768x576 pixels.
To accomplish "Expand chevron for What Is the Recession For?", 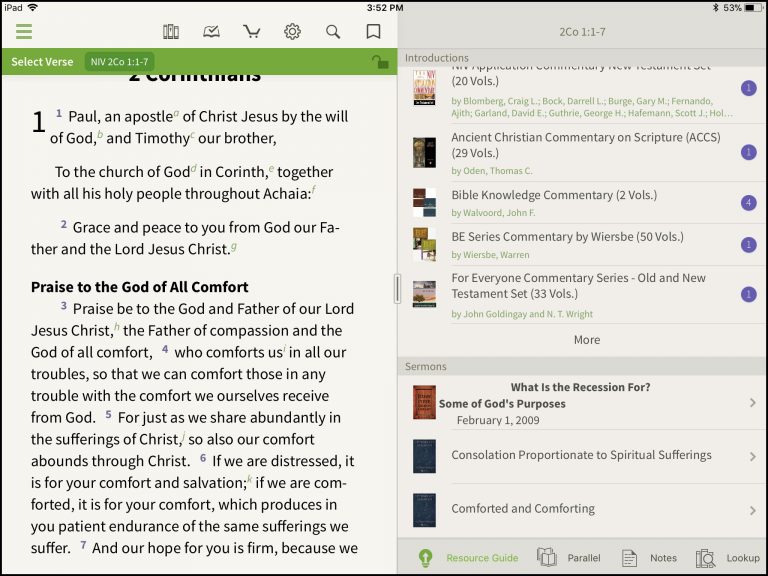I will [752, 403].
